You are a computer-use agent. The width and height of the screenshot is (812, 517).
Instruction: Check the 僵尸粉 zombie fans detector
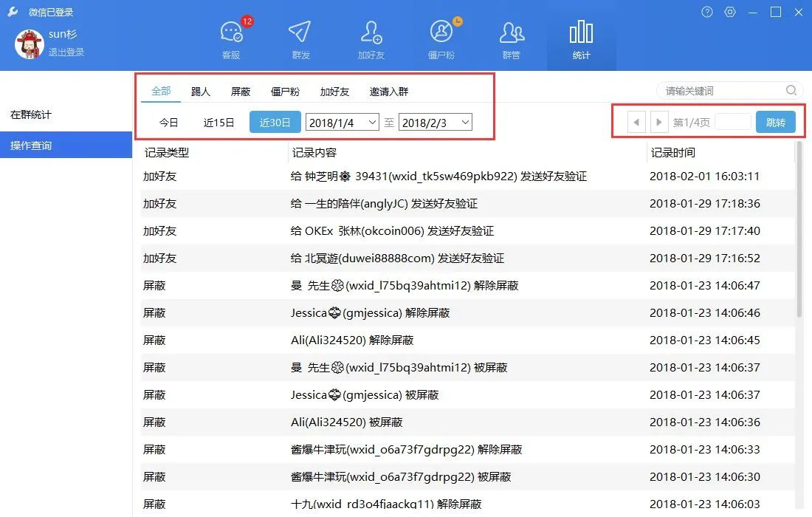(441, 37)
